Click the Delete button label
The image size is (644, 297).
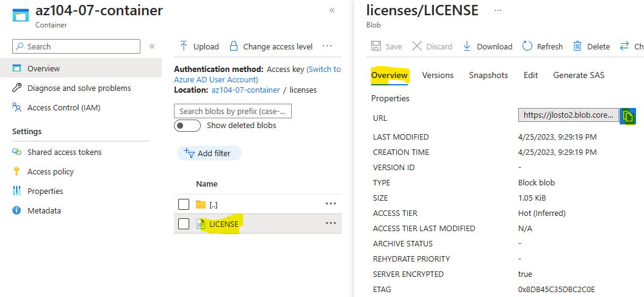(598, 47)
